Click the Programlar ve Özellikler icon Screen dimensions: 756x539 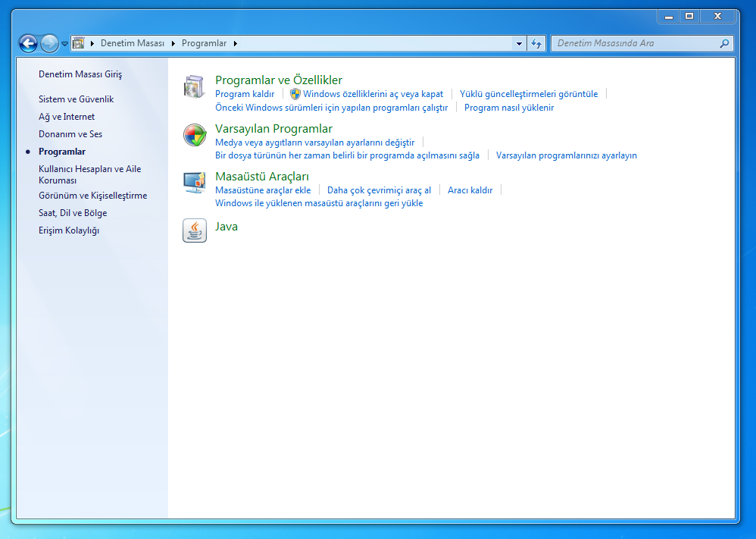(195, 87)
